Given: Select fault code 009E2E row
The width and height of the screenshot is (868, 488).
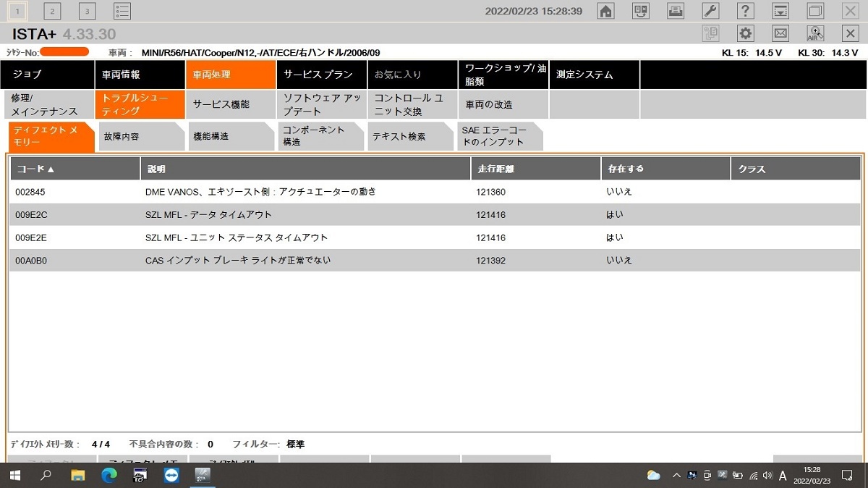Looking at the screenshot, I should (435, 237).
